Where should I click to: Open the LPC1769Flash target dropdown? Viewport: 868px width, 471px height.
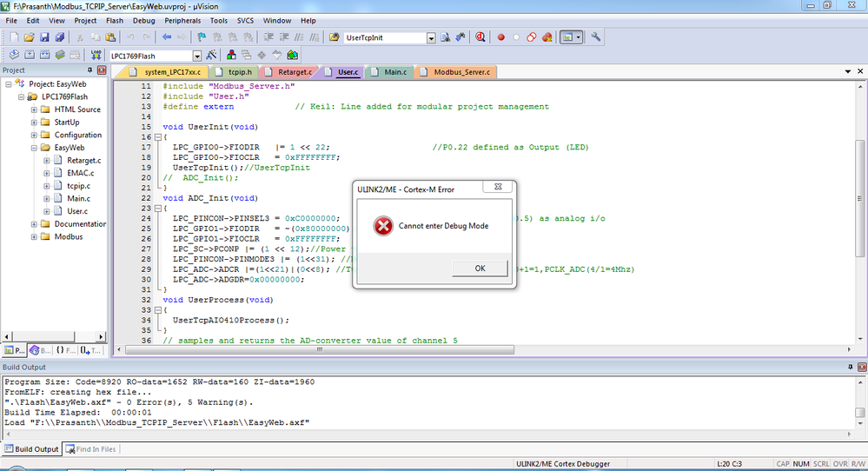coord(197,56)
